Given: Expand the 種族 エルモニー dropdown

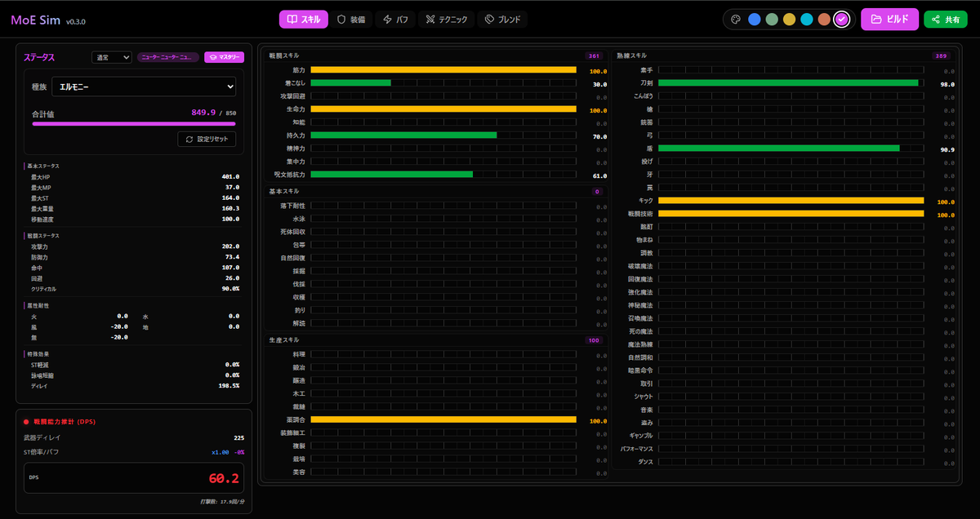Looking at the screenshot, I should [x=144, y=86].
